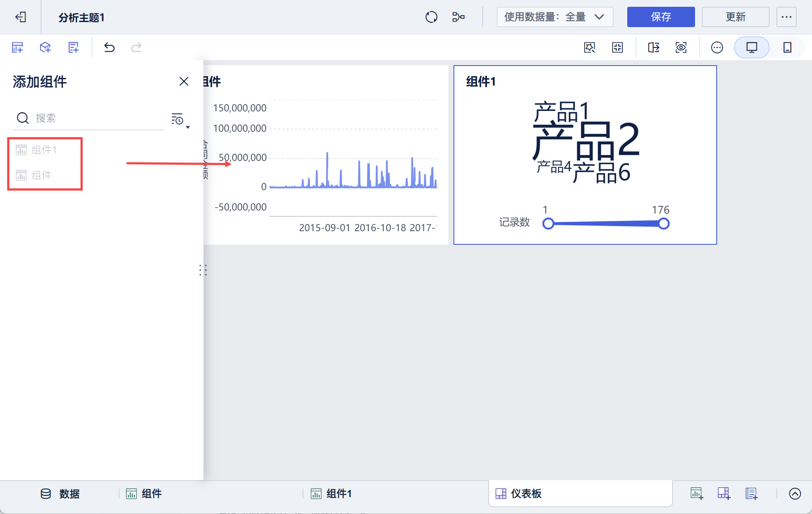Click 产品6 in the word cloud
Image resolution: width=812 pixels, height=514 pixels.
pos(601,173)
